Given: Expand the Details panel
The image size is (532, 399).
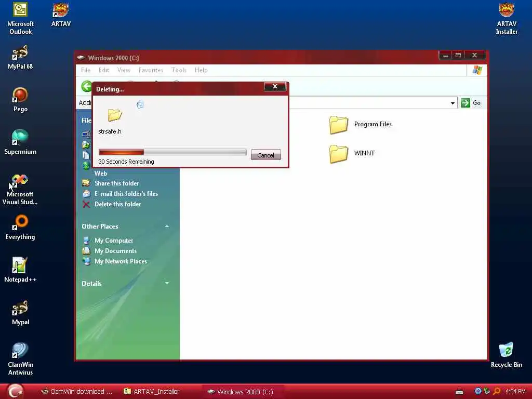Looking at the screenshot, I should click(x=167, y=283).
